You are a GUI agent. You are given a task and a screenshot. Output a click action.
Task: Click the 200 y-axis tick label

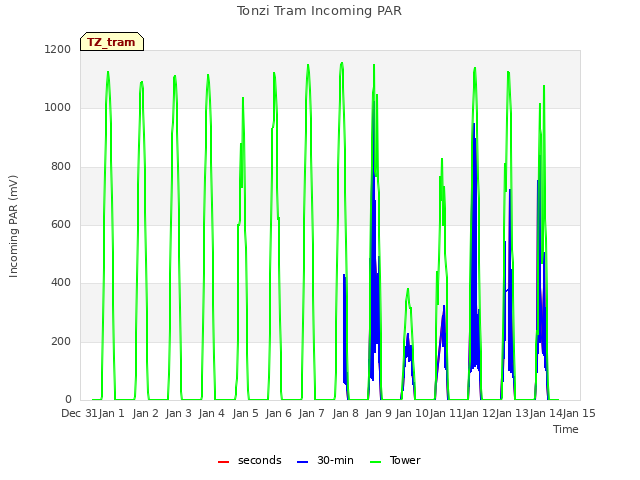click(x=61, y=342)
